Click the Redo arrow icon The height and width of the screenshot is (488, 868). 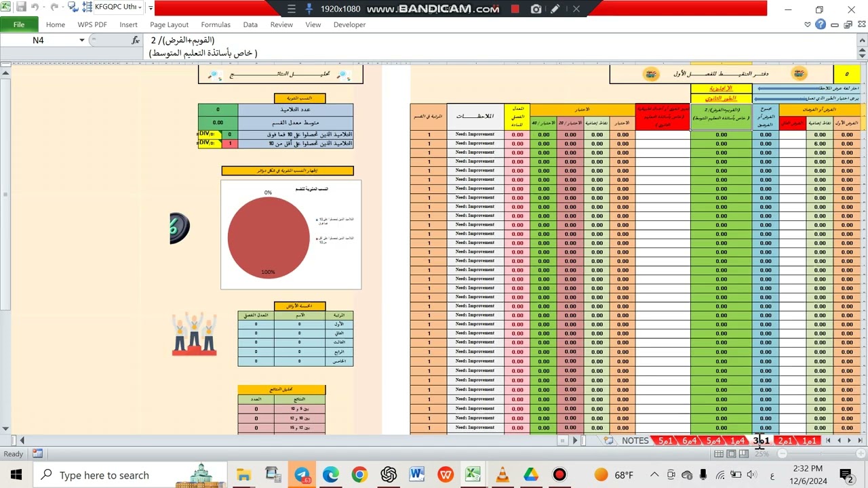pyautogui.click(x=54, y=7)
